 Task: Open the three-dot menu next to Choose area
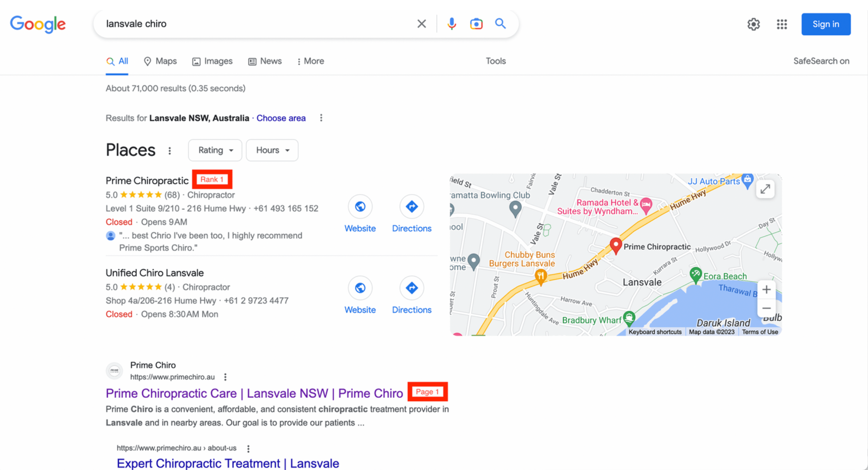click(321, 118)
